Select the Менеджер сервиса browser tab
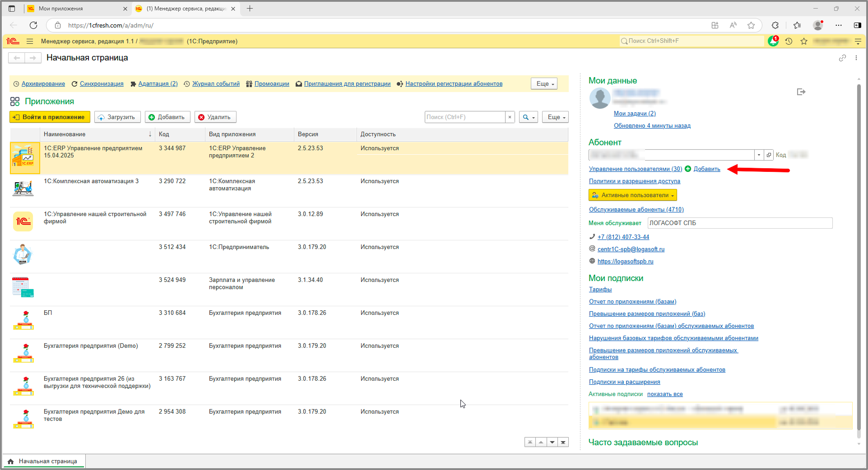This screenshot has width=868, height=470. (186, 9)
